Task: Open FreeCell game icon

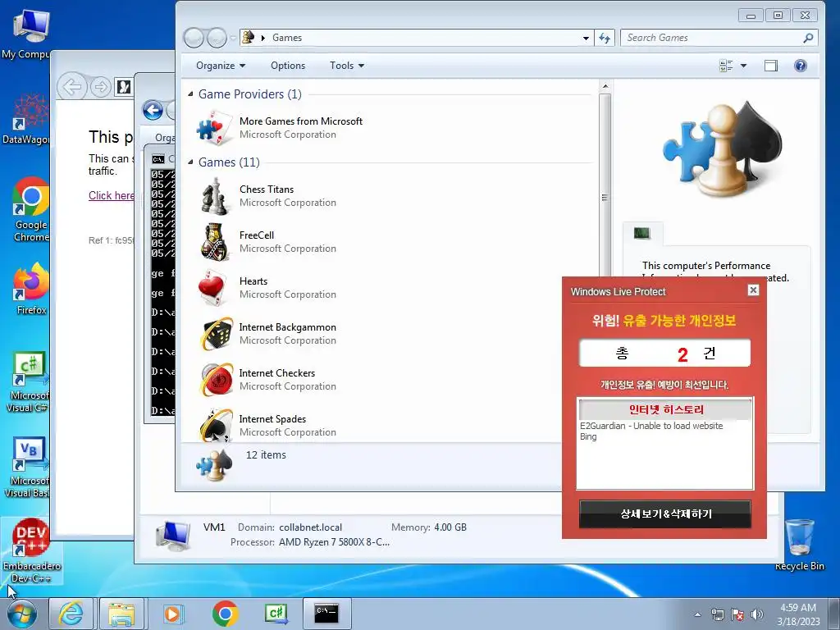Action: tap(214, 242)
